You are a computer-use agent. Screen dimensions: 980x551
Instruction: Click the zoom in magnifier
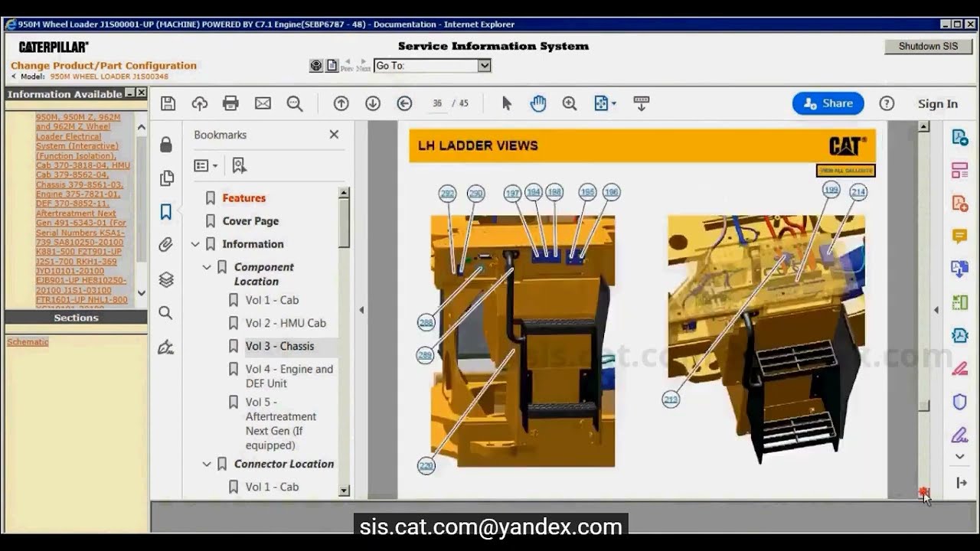(x=570, y=103)
